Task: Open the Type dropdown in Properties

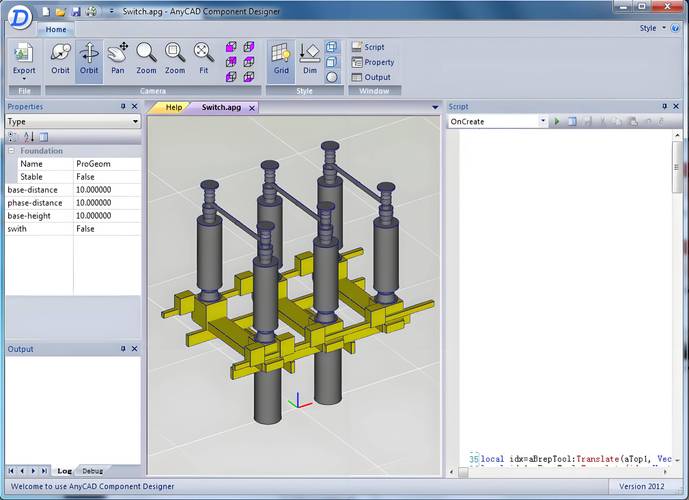Action: coord(73,122)
